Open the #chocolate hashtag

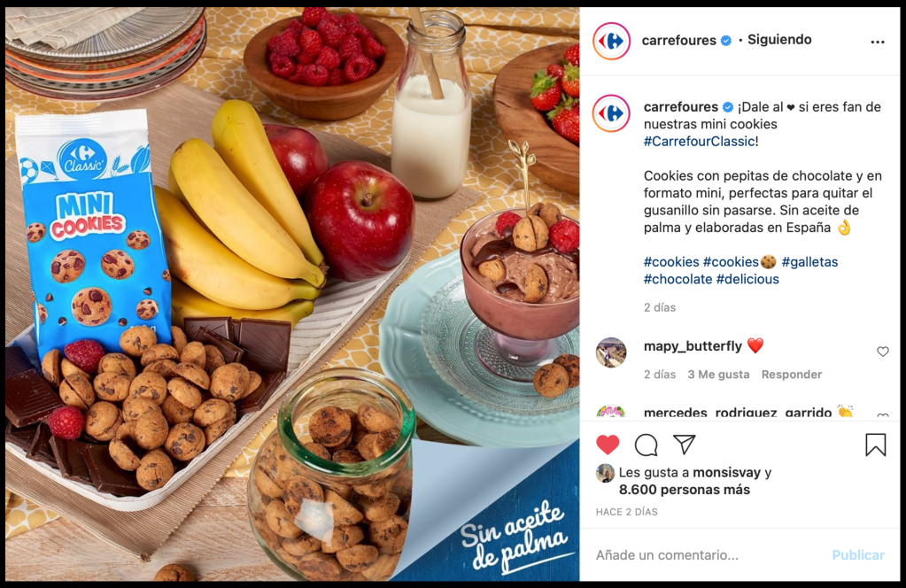coord(678,279)
